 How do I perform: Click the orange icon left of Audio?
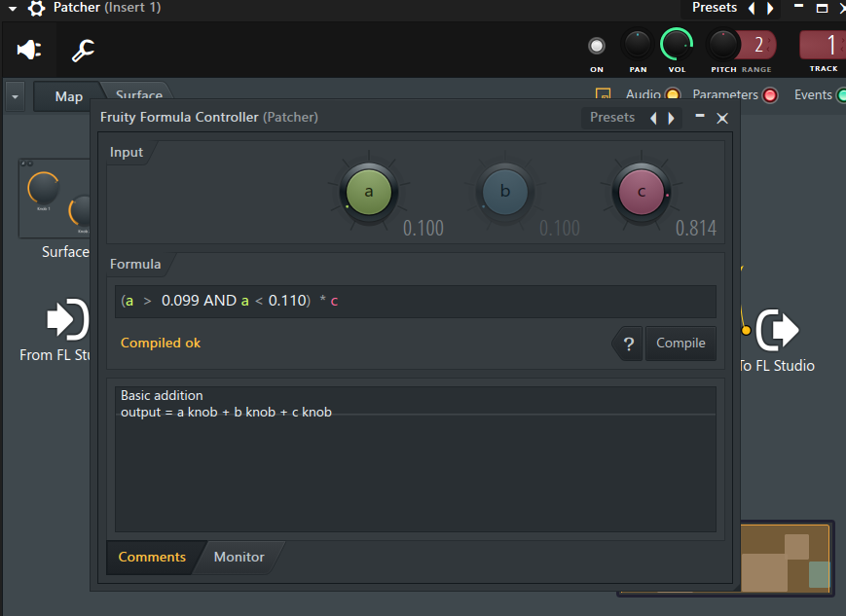click(604, 93)
